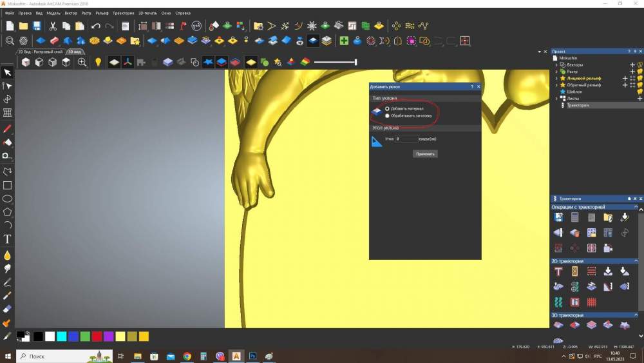Toggle visibility bulb for Лицевой рельеф
The height and width of the screenshot is (363, 644).
[x=639, y=78]
